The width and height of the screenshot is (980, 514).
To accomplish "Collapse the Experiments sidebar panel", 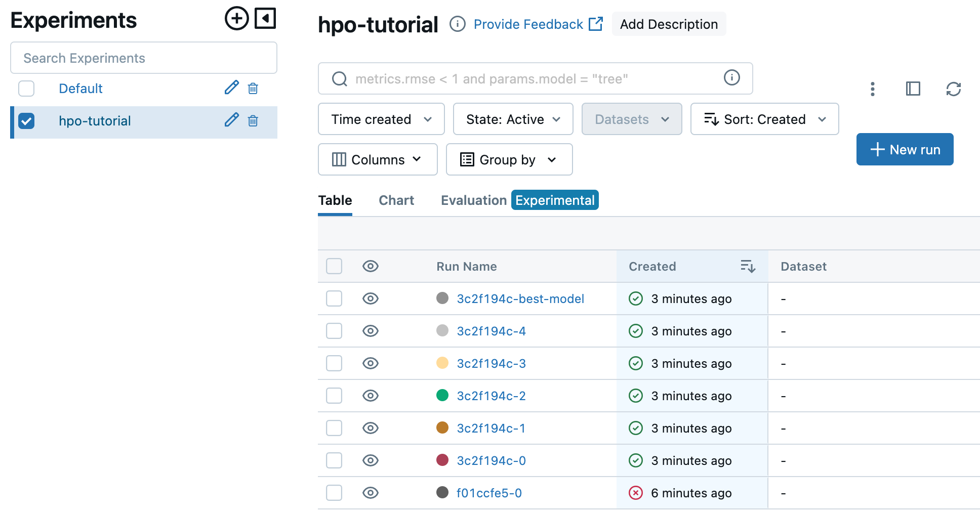I will pos(265,19).
